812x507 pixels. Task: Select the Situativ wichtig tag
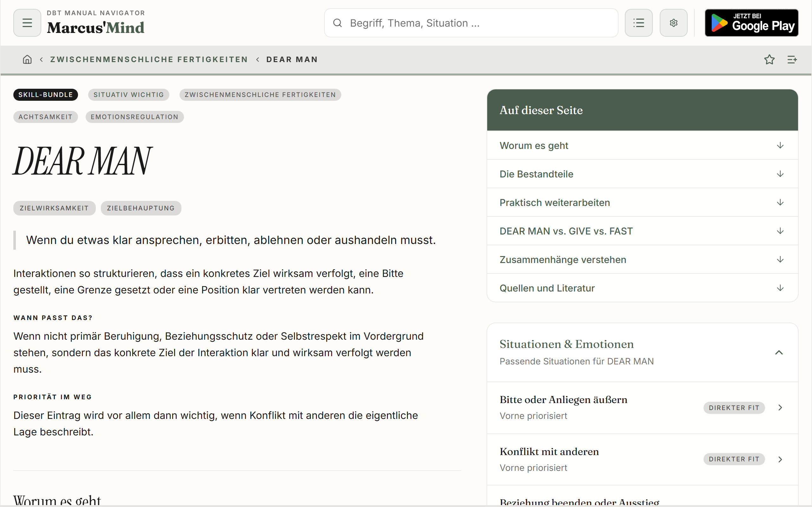[128, 94]
